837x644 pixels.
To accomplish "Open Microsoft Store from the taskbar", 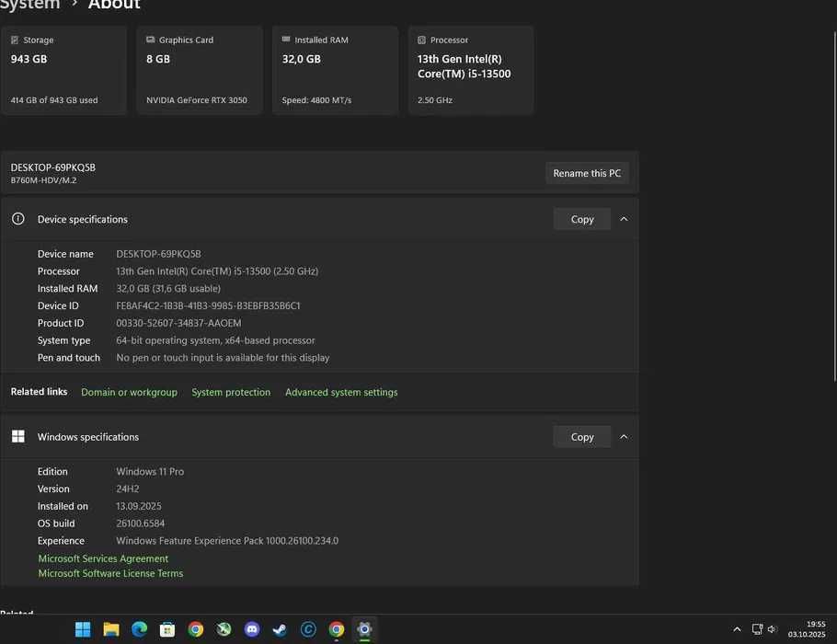I will [167, 629].
